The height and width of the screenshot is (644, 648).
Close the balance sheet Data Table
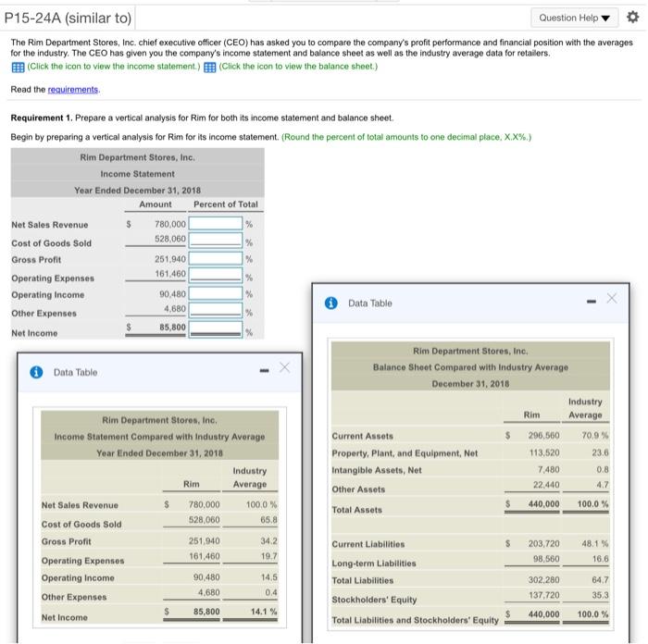pos(612,298)
